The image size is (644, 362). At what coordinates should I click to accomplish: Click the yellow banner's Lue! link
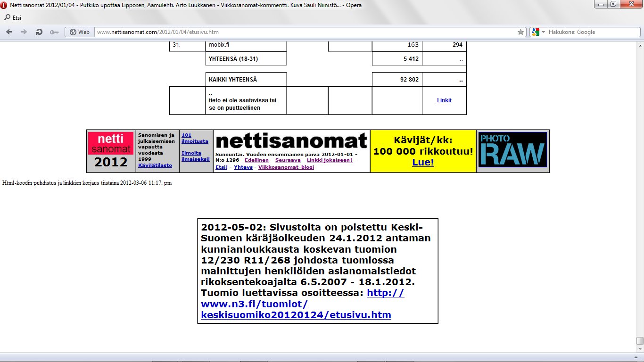[x=423, y=163]
